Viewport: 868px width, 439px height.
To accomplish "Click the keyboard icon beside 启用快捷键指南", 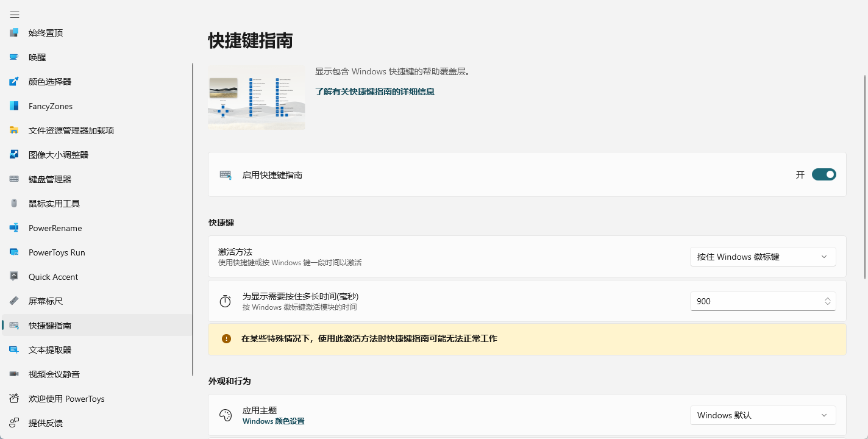I will point(226,175).
